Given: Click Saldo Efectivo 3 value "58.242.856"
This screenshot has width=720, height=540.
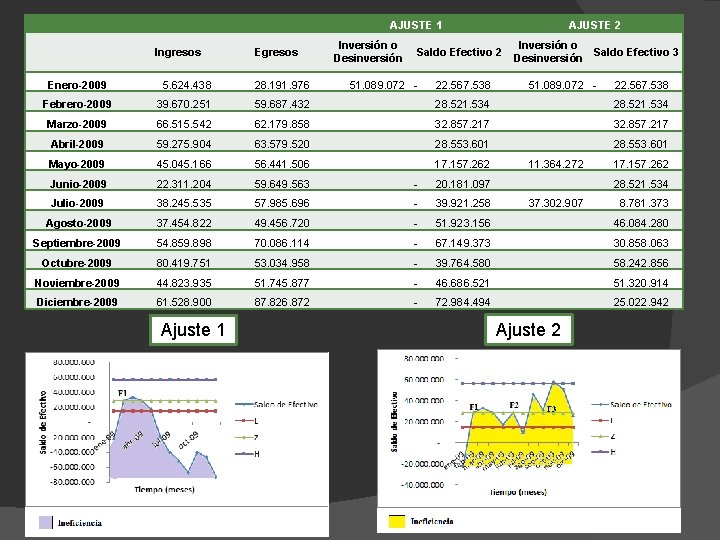Looking at the screenshot, I should 641,263.
